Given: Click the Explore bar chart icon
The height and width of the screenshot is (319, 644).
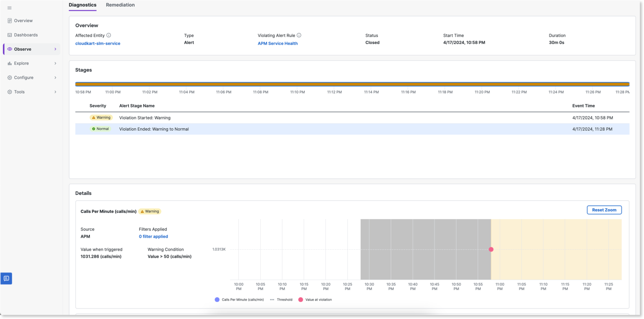Looking at the screenshot, I should point(10,63).
